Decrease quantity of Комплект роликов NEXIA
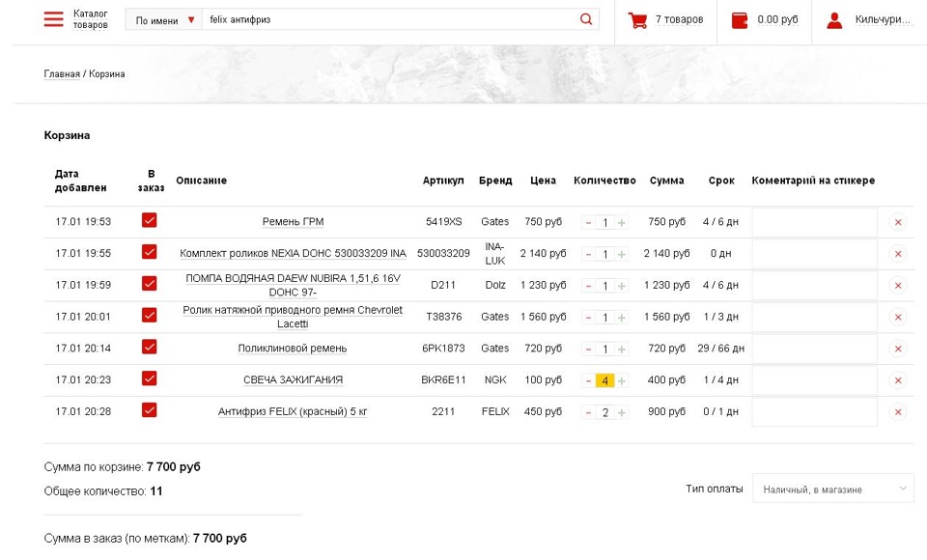Image resolution: width=927 pixels, height=560 pixels. [588, 254]
